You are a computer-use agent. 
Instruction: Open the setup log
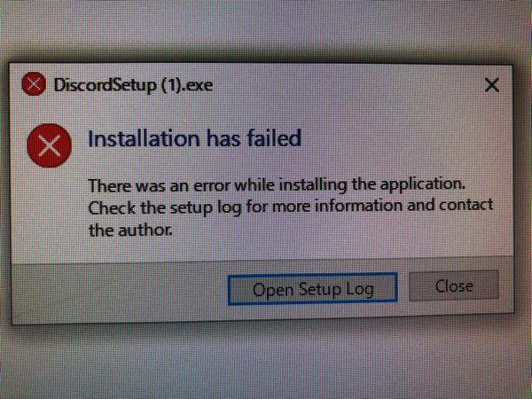pyautogui.click(x=312, y=289)
